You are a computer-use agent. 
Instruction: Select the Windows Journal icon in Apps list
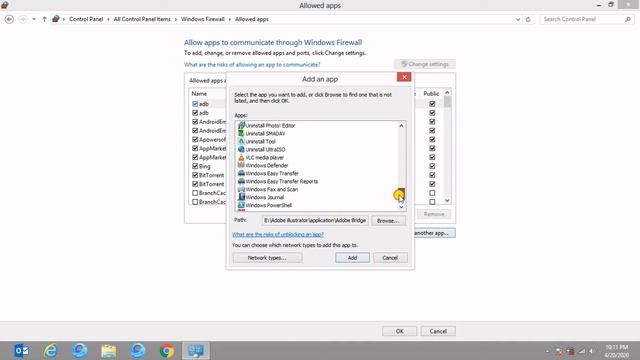coord(241,197)
